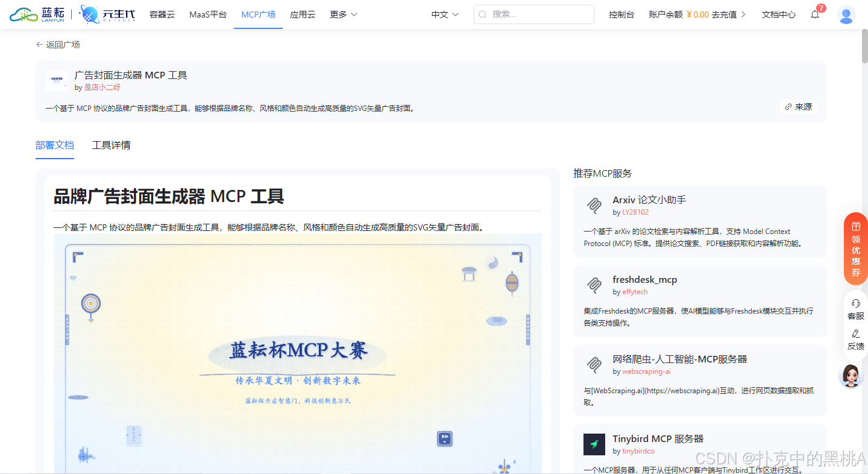The height and width of the screenshot is (474, 868).
Task: Open Arxiv 论文小助手 card title
Action: 649,200
